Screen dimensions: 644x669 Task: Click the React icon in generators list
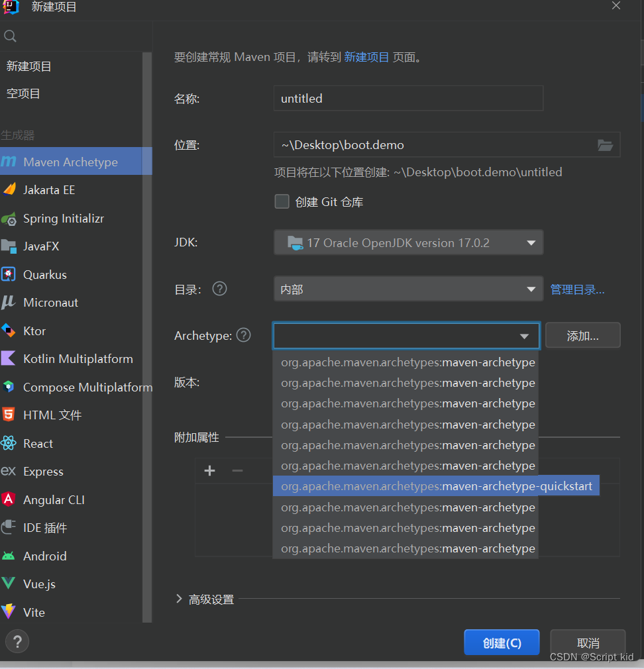click(x=9, y=444)
